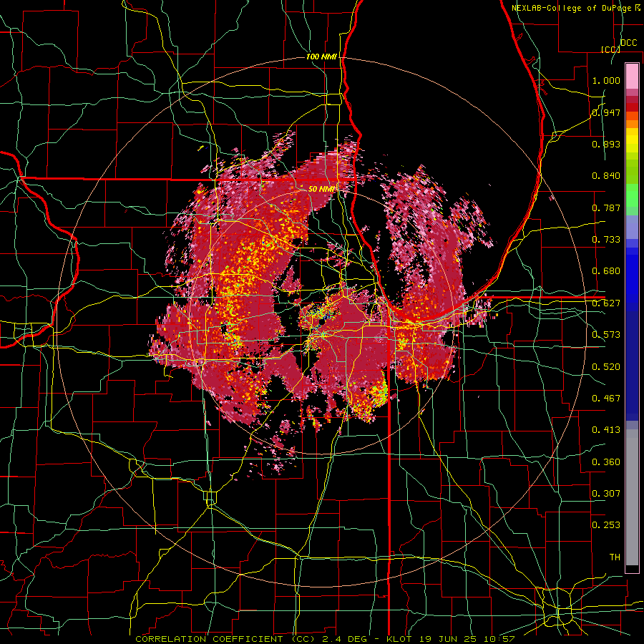The image size is (644, 644).
Task: Click the 50 NMI range ring label
Action: (321, 189)
